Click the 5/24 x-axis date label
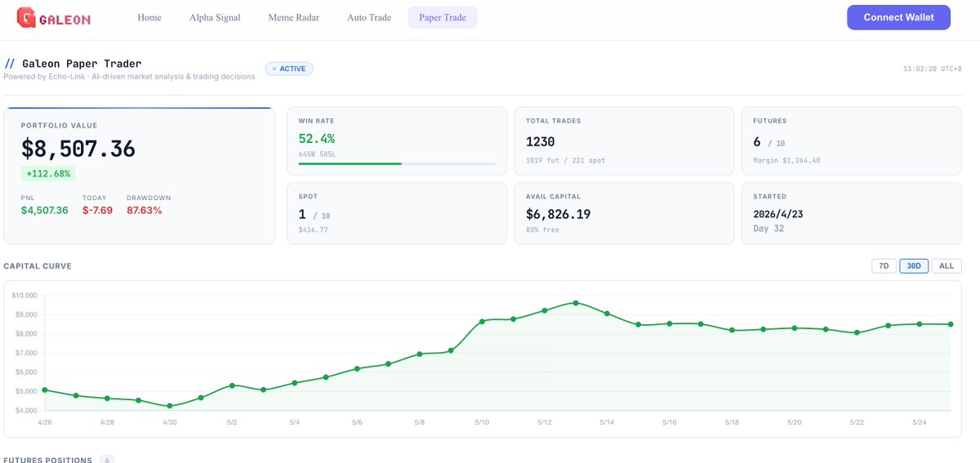The width and height of the screenshot is (980, 463). (x=919, y=422)
